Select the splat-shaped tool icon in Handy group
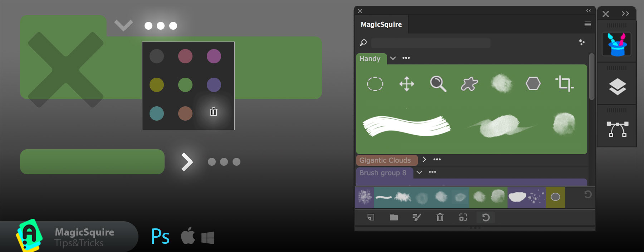Screen dimensions: 644x252 (x=469, y=84)
